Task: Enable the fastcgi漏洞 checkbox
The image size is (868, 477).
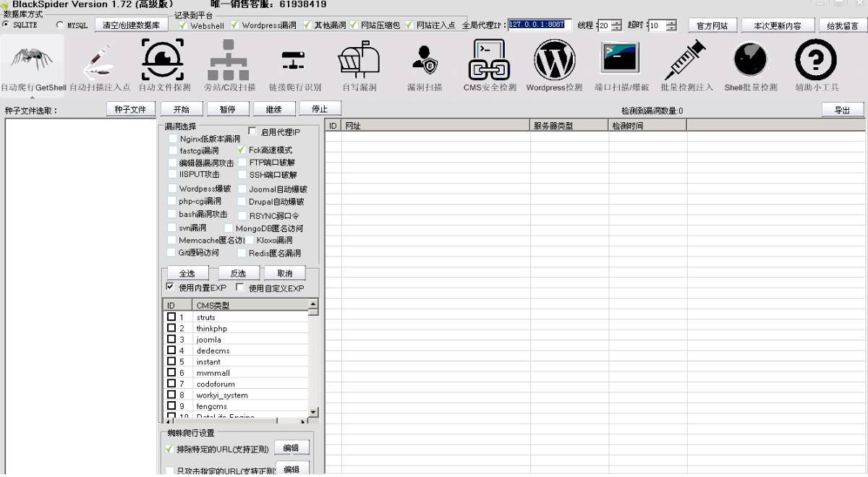Action: click(x=172, y=150)
